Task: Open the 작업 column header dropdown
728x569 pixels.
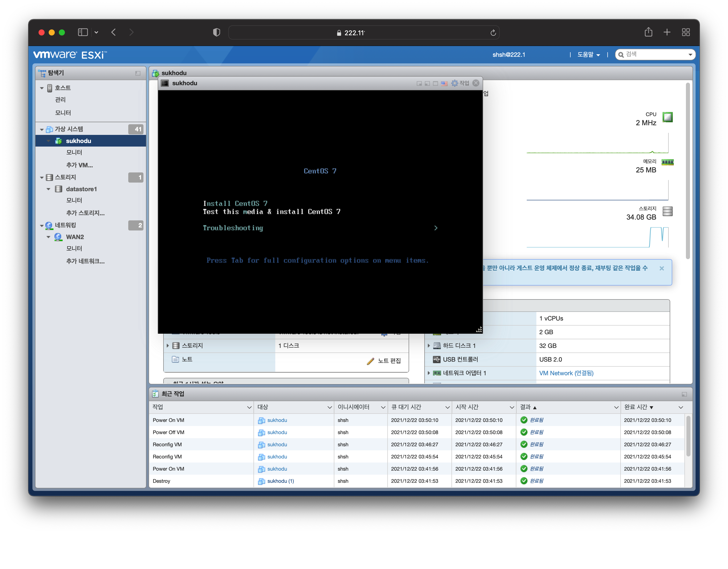Action: (x=249, y=407)
